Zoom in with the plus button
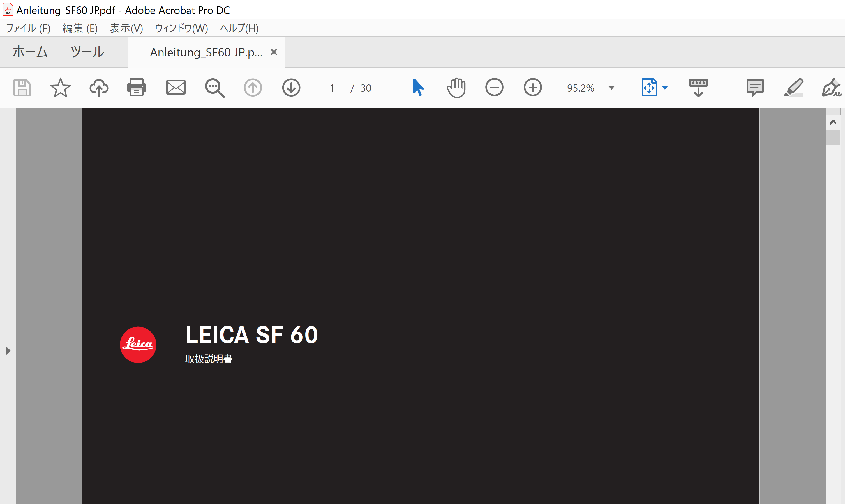The width and height of the screenshot is (845, 504). click(x=533, y=88)
